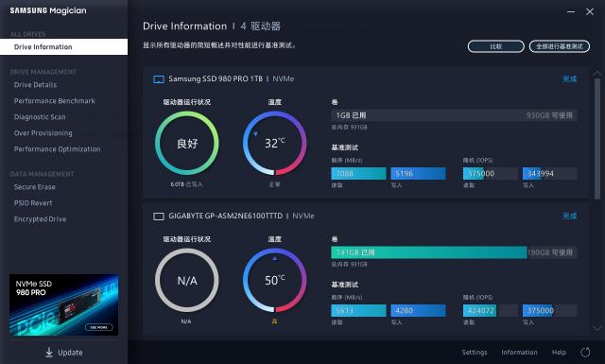Click the 完成 status on Samsung 980 PRO
Image resolution: width=605 pixels, height=364 pixels.
(x=569, y=79)
